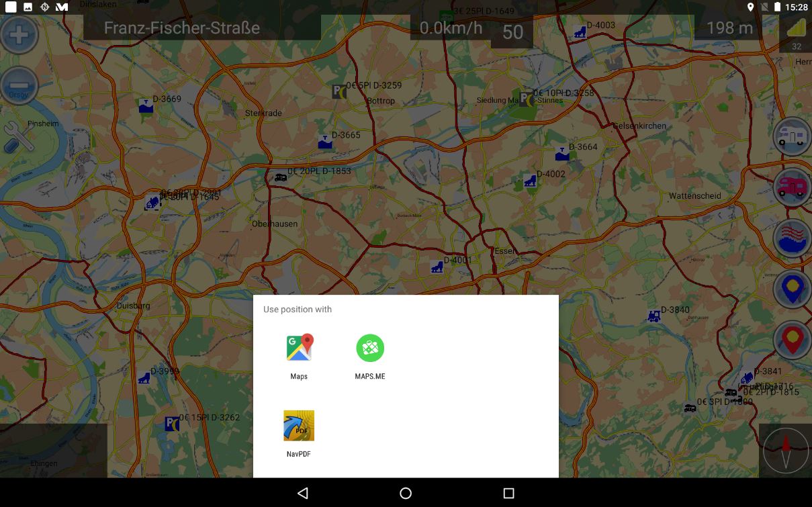The image size is (812, 507).
Task: Select the caravan campsite filter icon
Action: (x=791, y=136)
